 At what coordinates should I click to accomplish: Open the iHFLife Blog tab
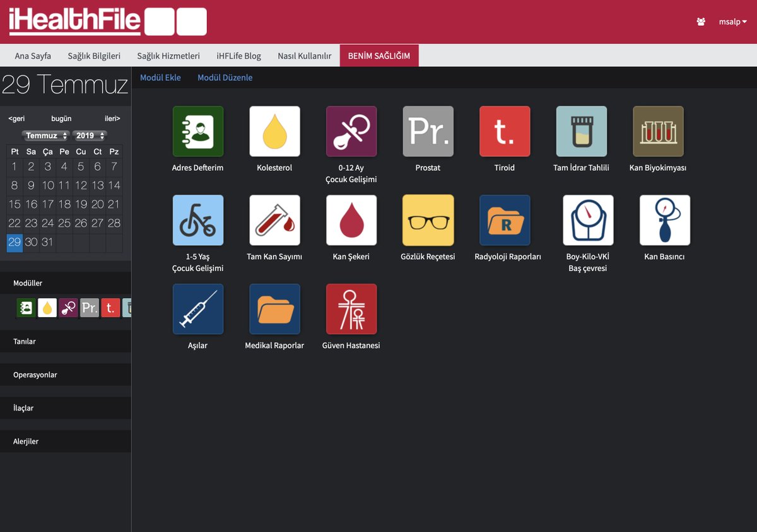click(x=238, y=55)
